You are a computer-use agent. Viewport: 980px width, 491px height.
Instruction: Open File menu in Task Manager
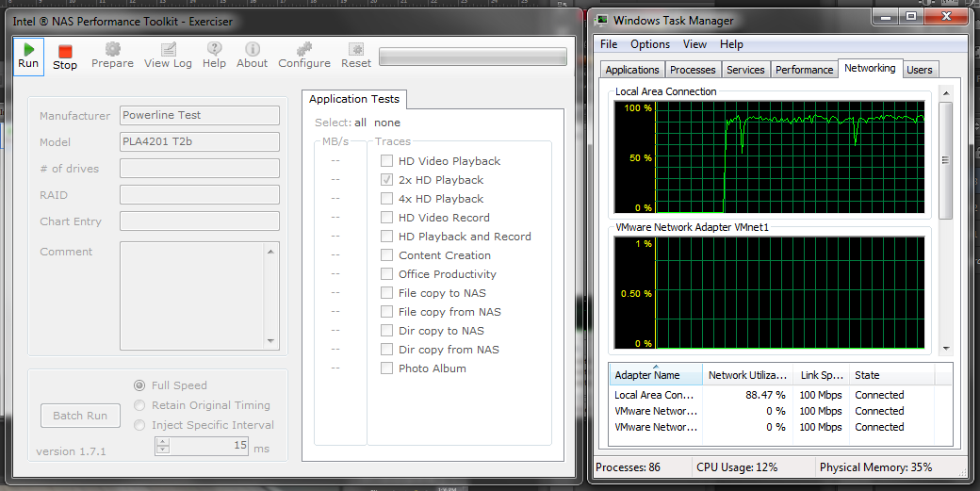(x=609, y=44)
